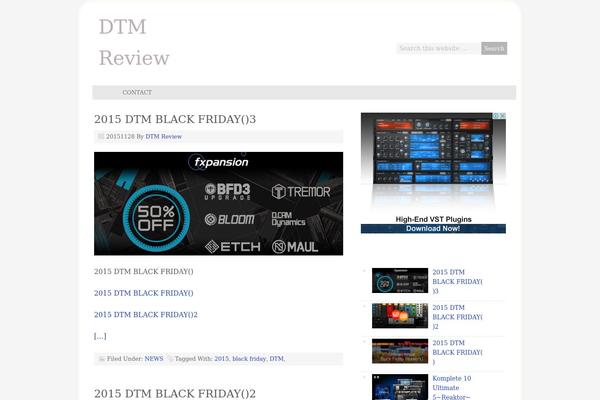The width and height of the screenshot is (600, 400).
Task: Open sidebar thumbnail for BLACK FRIDAY()3
Action: (x=400, y=281)
